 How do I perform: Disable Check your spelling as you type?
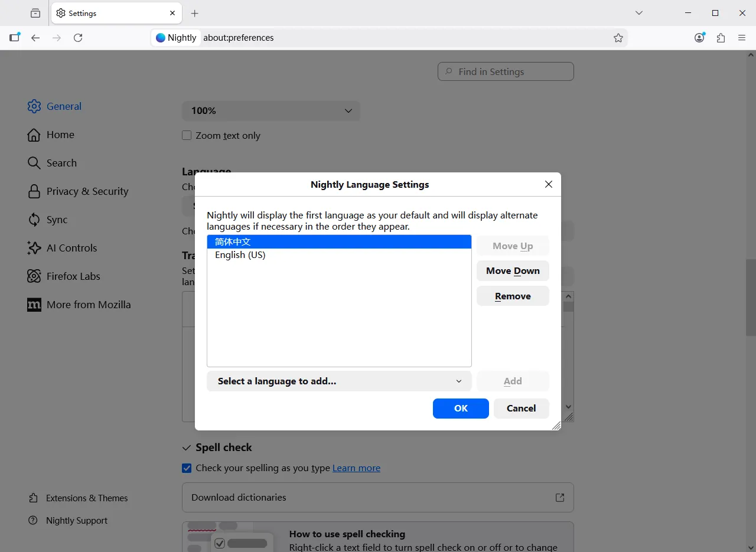coord(187,468)
